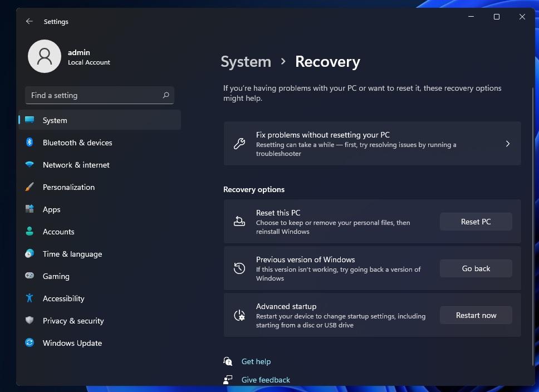Click Restart now for Advanced startup
This screenshot has height=392, width=539.
[476, 315]
